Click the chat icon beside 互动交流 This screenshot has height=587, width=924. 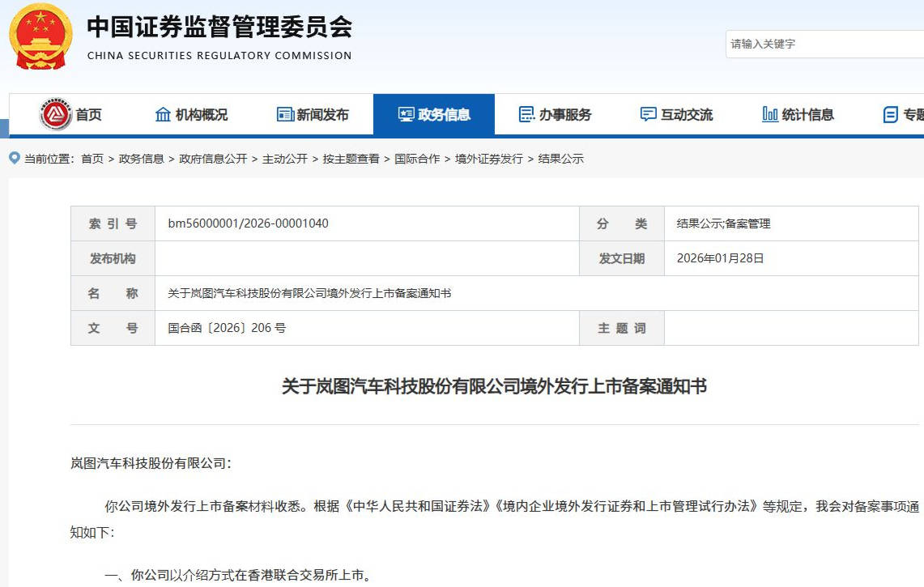point(648,114)
